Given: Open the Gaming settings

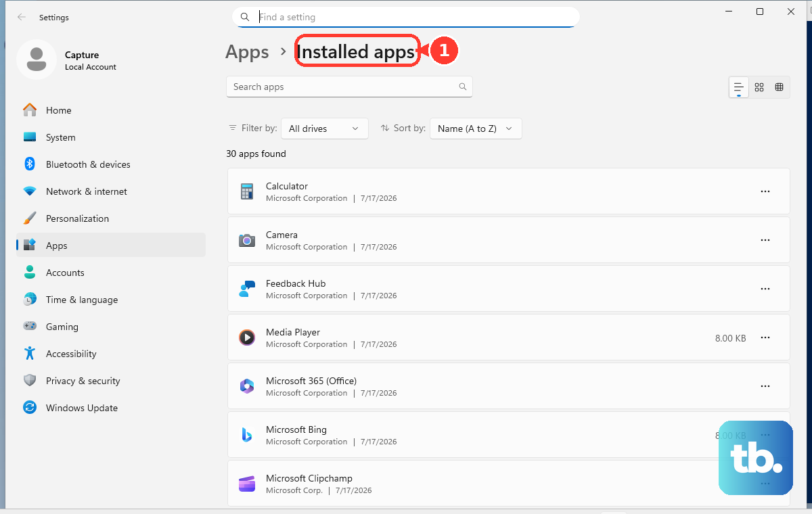Looking at the screenshot, I should point(111,327).
